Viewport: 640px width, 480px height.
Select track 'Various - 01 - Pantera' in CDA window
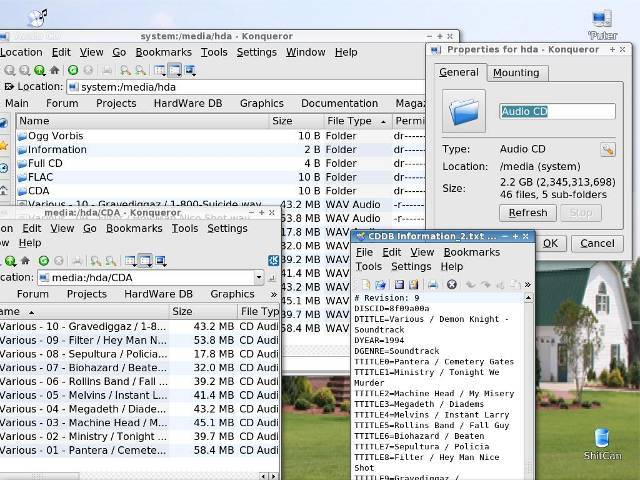(83, 450)
